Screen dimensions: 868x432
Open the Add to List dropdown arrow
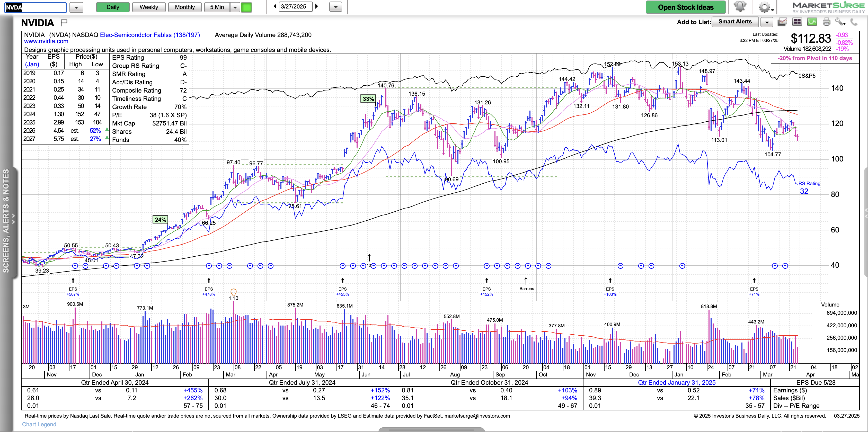(767, 22)
